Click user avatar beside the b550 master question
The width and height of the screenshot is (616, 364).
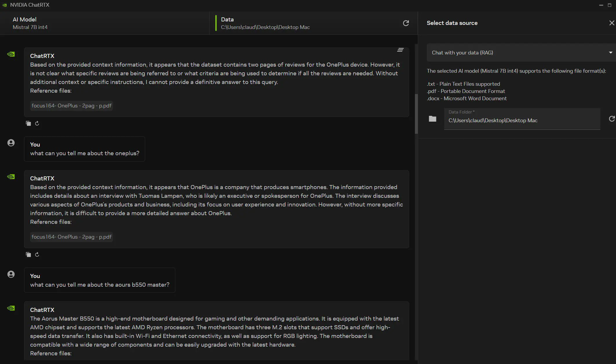pos(11,274)
